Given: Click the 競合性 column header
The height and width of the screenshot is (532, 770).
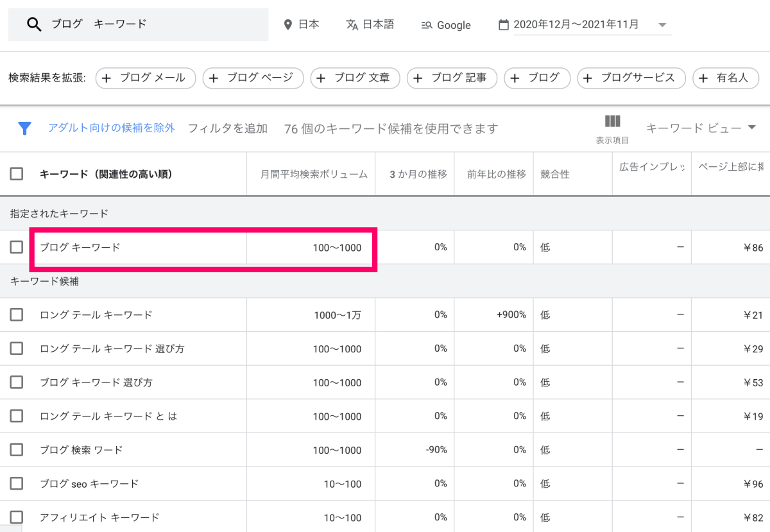Looking at the screenshot, I should (x=555, y=174).
